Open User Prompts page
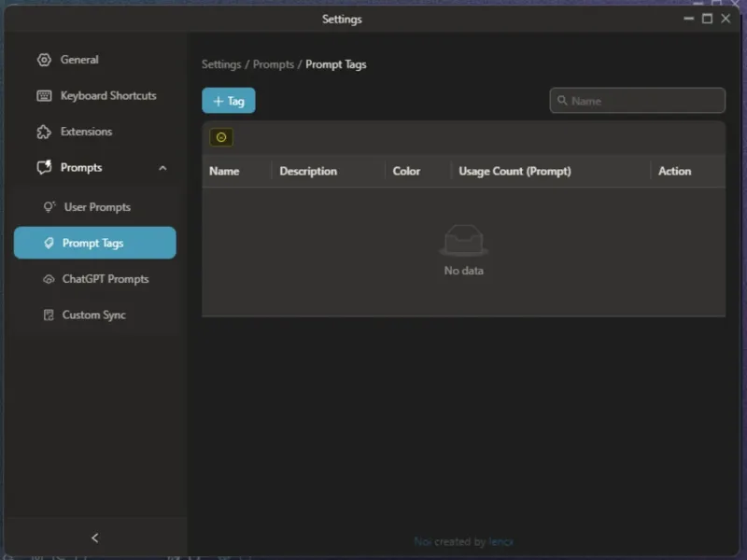The width and height of the screenshot is (747, 560). click(95, 207)
